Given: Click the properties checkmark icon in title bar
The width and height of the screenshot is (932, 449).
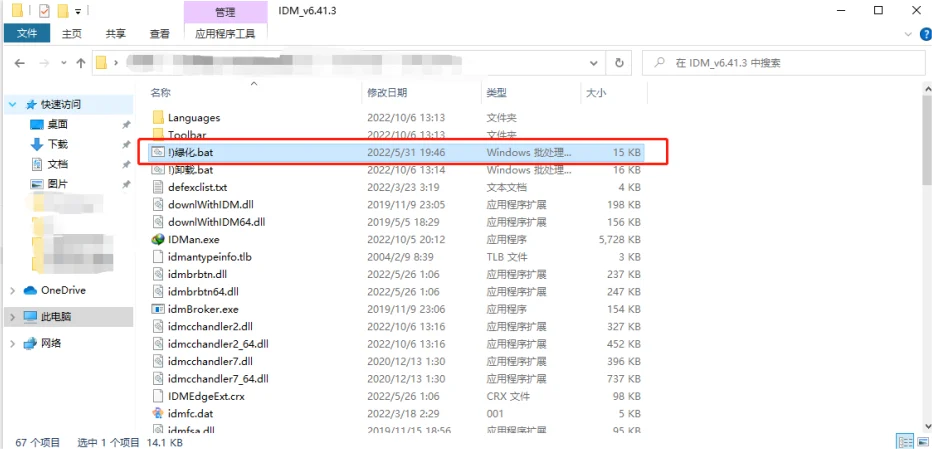Looking at the screenshot, I should (45, 11).
